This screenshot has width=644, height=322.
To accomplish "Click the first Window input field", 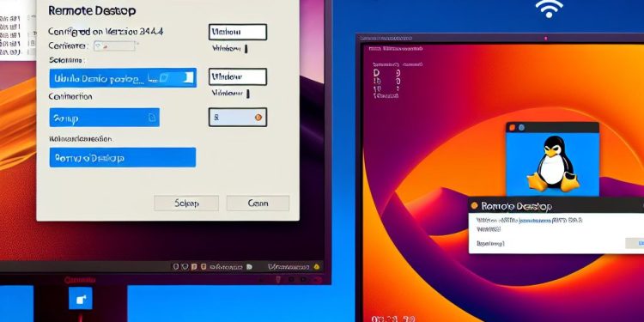I will click(x=238, y=32).
